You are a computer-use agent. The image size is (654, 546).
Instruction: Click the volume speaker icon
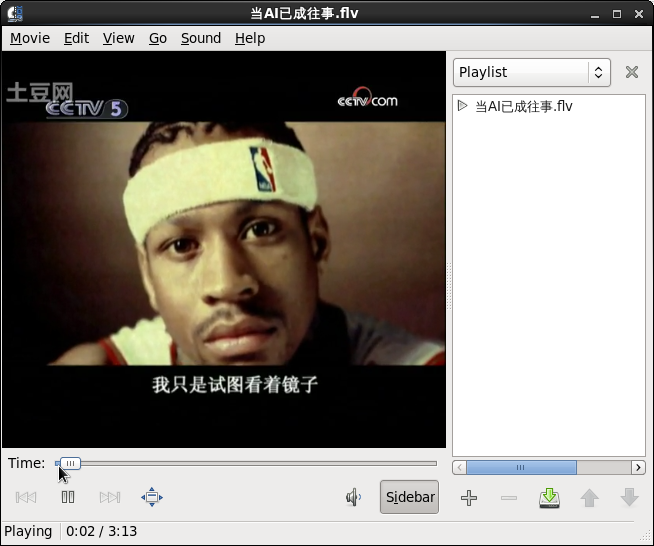(x=353, y=497)
